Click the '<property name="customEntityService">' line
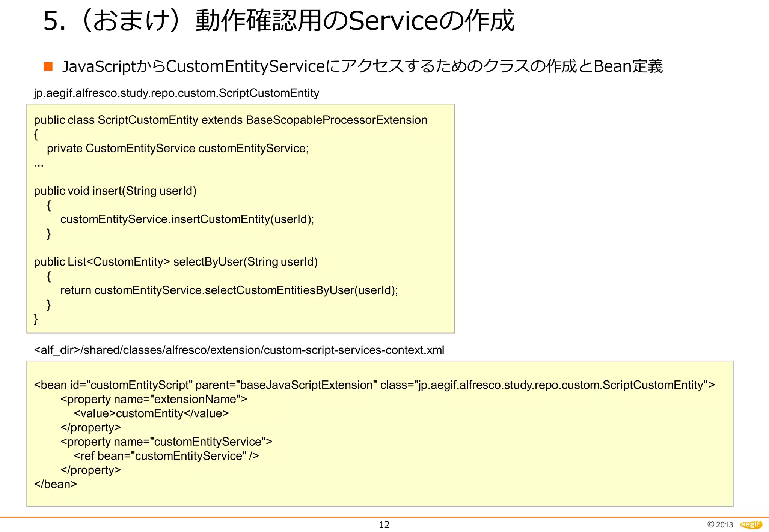Screen dimensions: 769x532 [166, 442]
